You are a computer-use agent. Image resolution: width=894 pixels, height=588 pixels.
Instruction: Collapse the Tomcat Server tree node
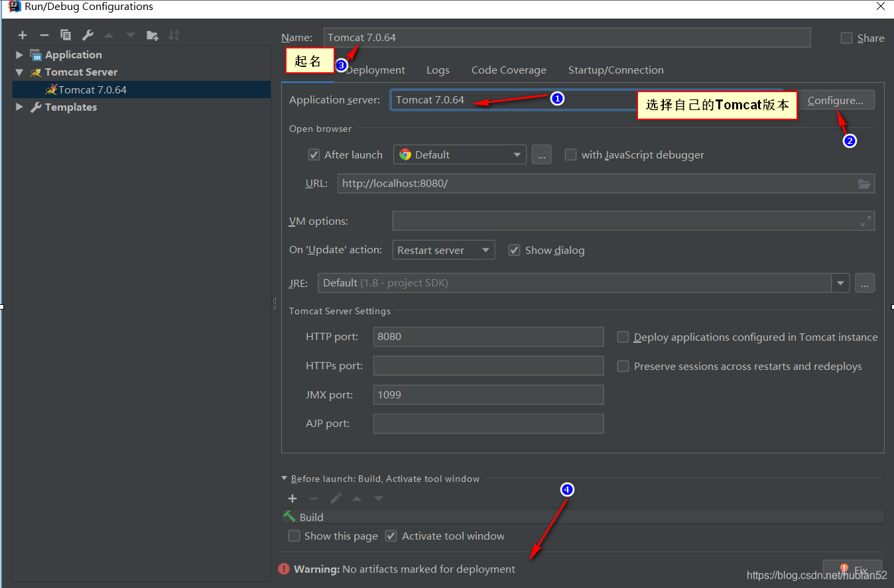(x=19, y=72)
